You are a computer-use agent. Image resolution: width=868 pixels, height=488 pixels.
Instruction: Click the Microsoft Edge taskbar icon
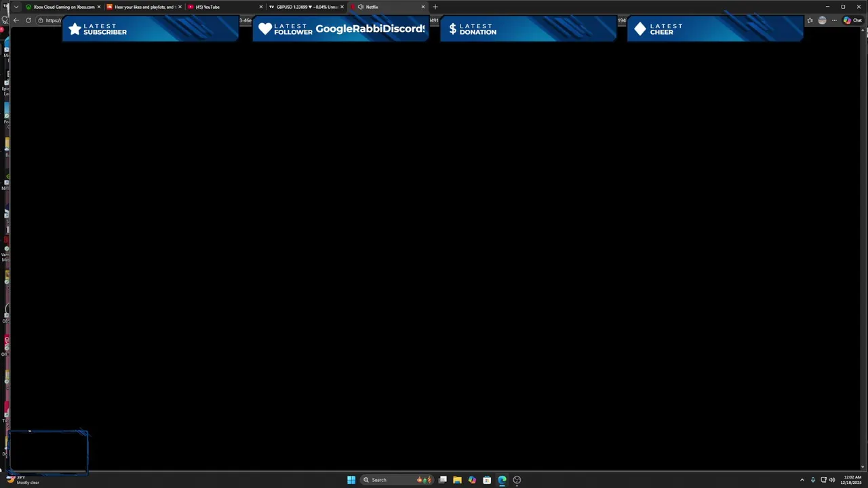click(502, 480)
